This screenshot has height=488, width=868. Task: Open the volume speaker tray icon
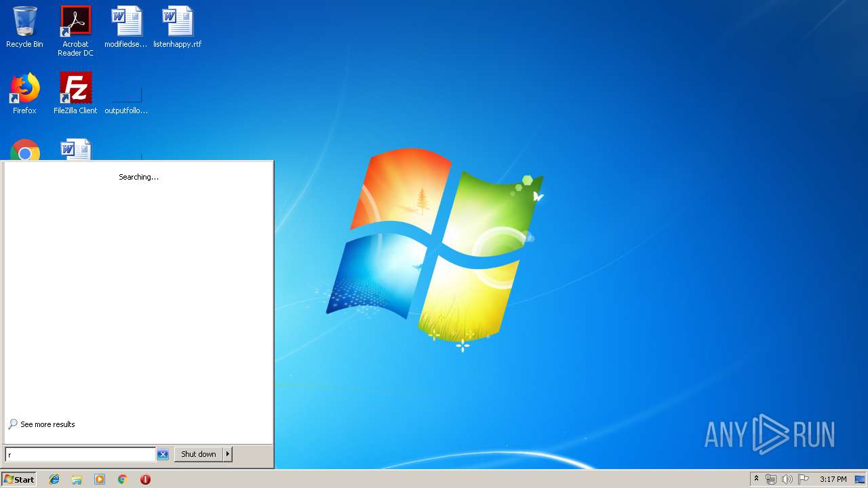pos(787,479)
